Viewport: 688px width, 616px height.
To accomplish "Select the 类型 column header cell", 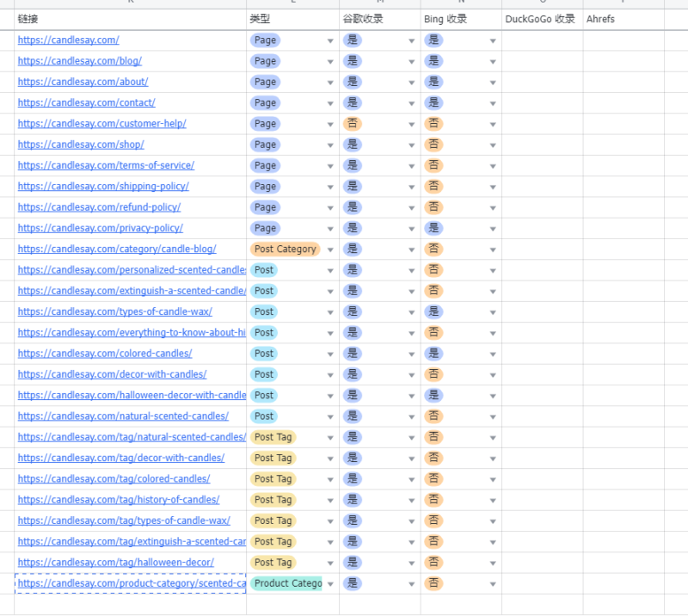I will (292, 19).
